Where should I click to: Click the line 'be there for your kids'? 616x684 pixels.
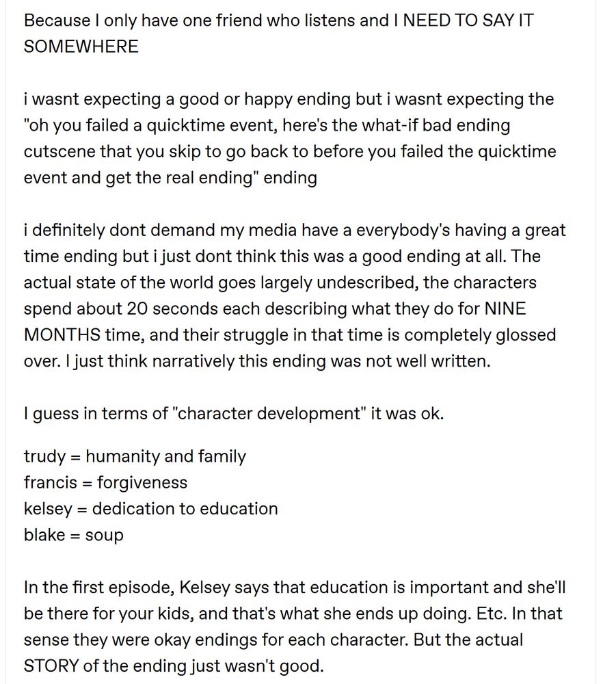coord(293,614)
